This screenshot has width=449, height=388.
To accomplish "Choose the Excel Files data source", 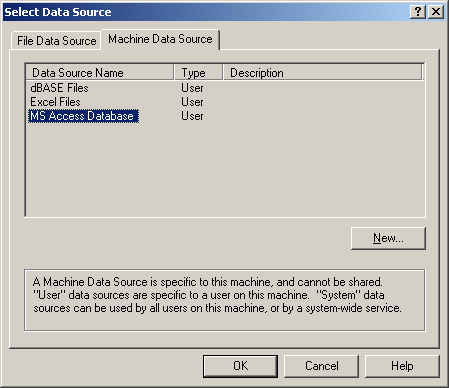I will click(x=55, y=102).
